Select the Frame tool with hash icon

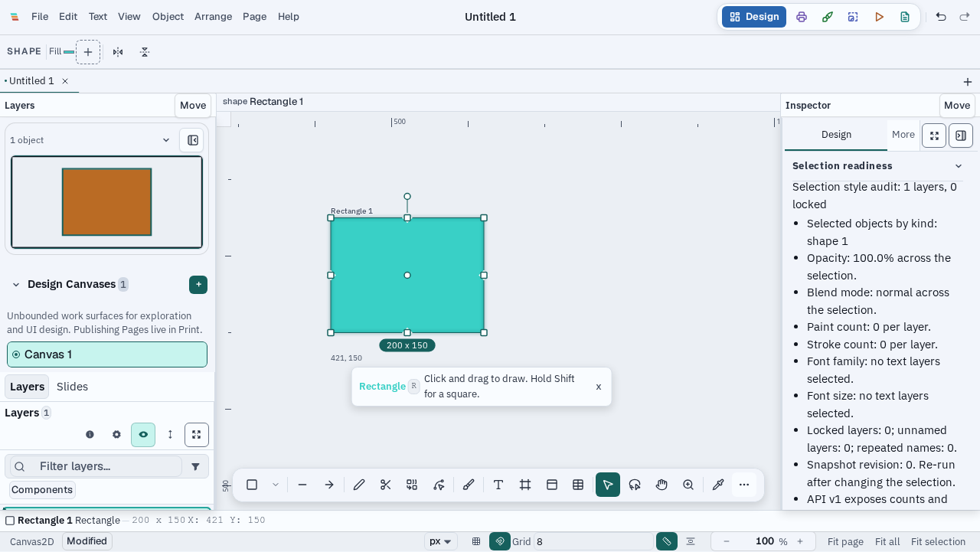point(525,485)
